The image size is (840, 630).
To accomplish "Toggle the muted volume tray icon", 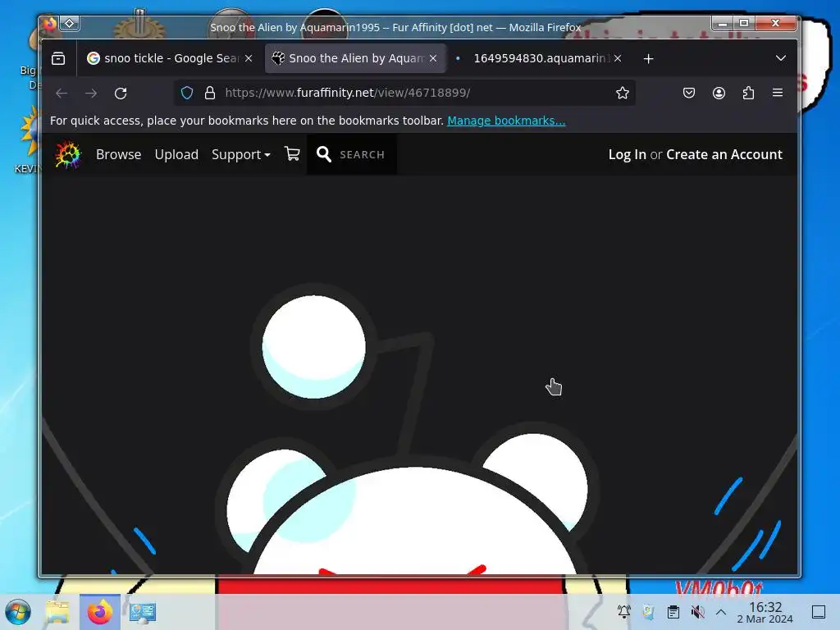I will click(x=697, y=612).
